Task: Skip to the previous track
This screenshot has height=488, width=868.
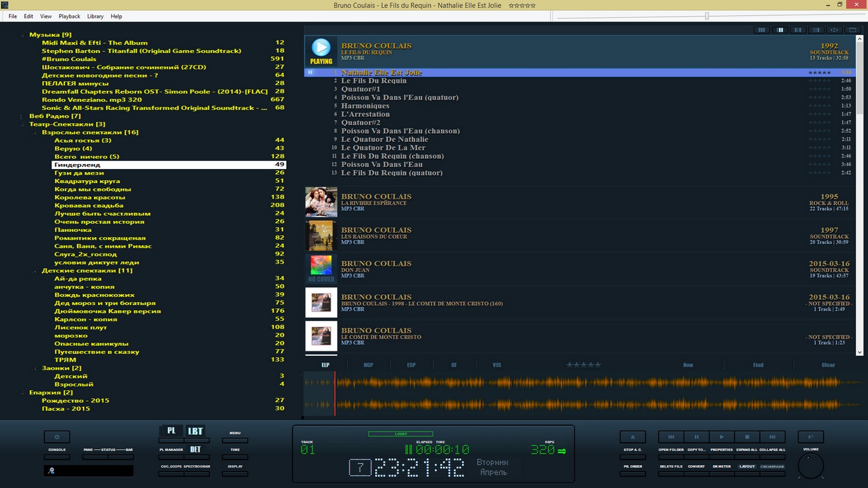Action: (x=671, y=437)
